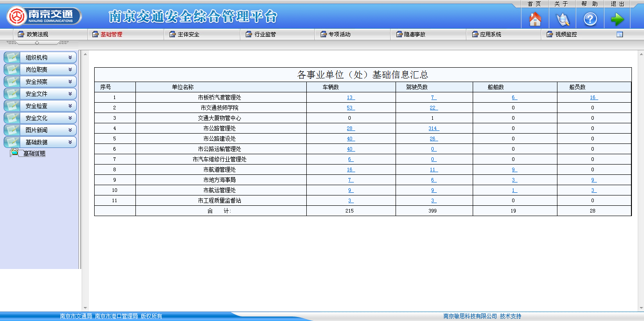The width and height of the screenshot is (644, 321).
Task: Expand the 图片新闻 sidebar section
Action: 70,130
